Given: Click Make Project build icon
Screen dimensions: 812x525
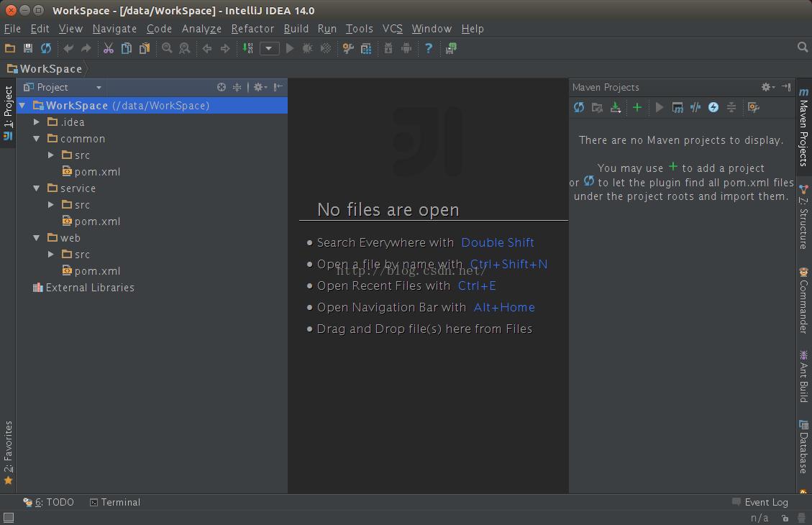Looking at the screenshot, I should (247, 48).
